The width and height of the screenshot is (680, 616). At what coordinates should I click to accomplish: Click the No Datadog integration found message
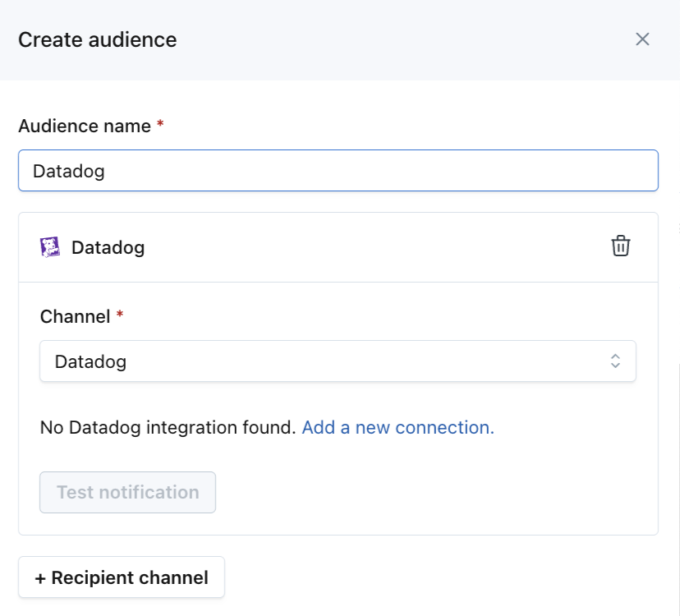[168, 427]
